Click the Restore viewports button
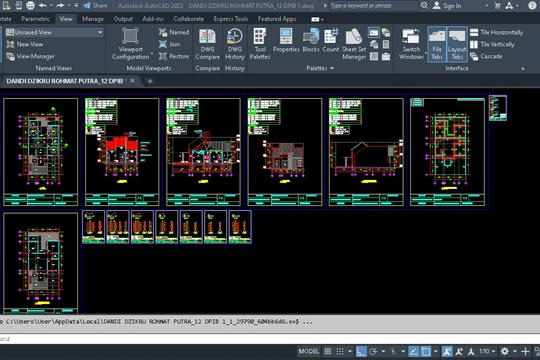The image size is (540, 360). point(174,56)
